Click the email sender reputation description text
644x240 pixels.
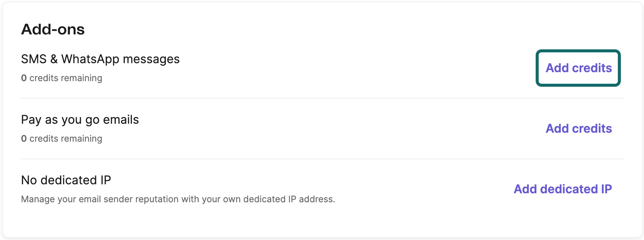178,199
